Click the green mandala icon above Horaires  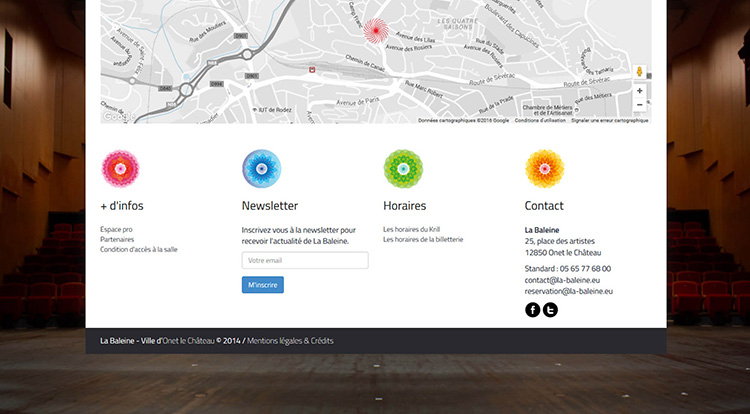(x=403, y=169)
